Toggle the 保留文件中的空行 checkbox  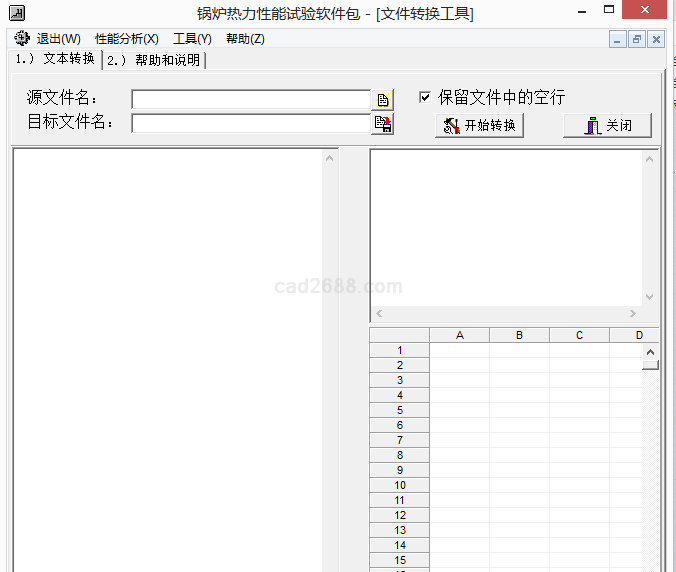coord(425,97)
